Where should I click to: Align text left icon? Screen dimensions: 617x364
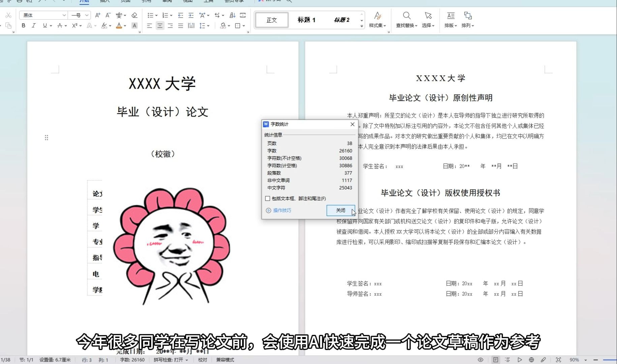[150, 26]
